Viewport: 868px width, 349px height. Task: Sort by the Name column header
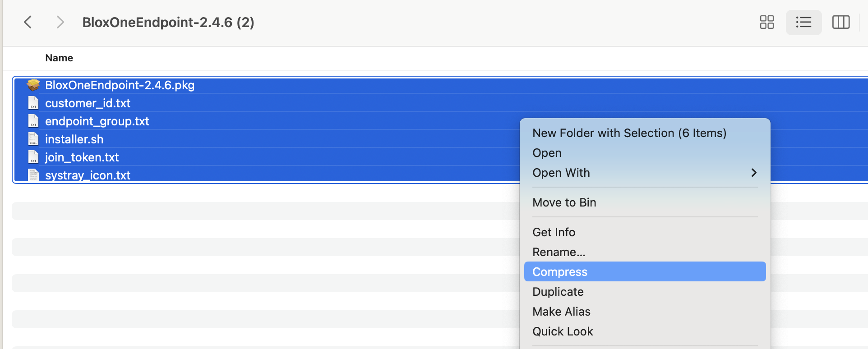click(x=59, y=58)
